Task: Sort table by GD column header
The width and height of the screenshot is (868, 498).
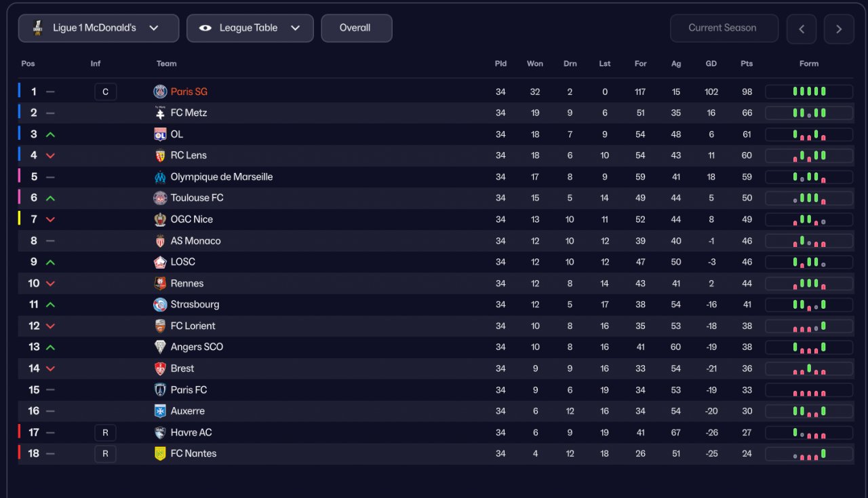Action: point(711,64)
